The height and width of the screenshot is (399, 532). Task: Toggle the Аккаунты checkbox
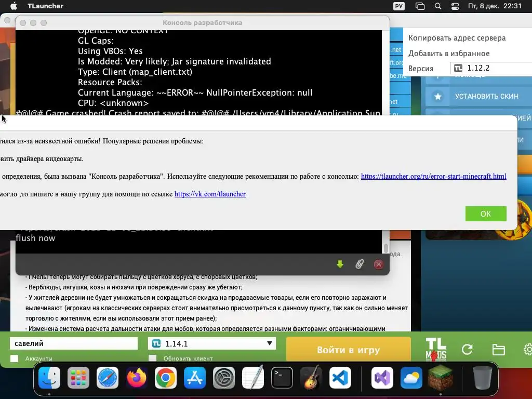[x=14, y=358]
